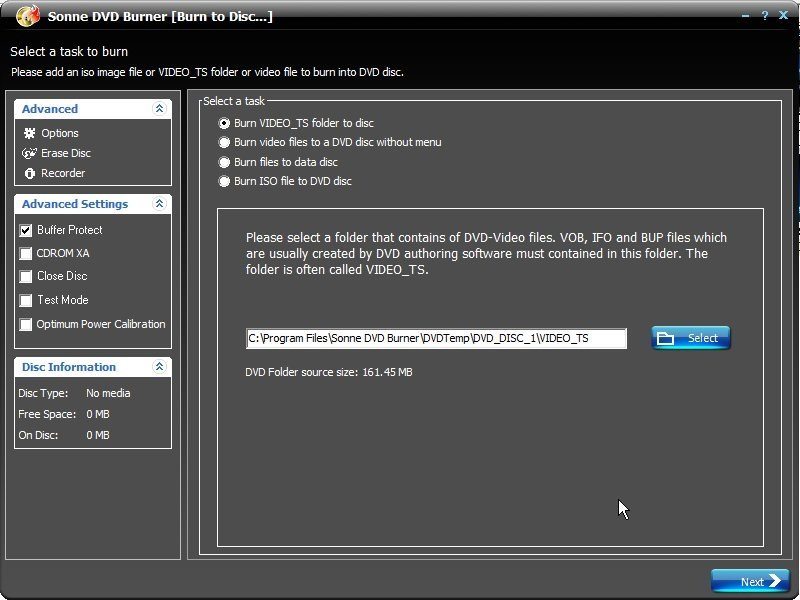This screenshot has width=800, height=600.
Task: Tick the Close Disc checkbox
Action: click(x=26, y=276)
